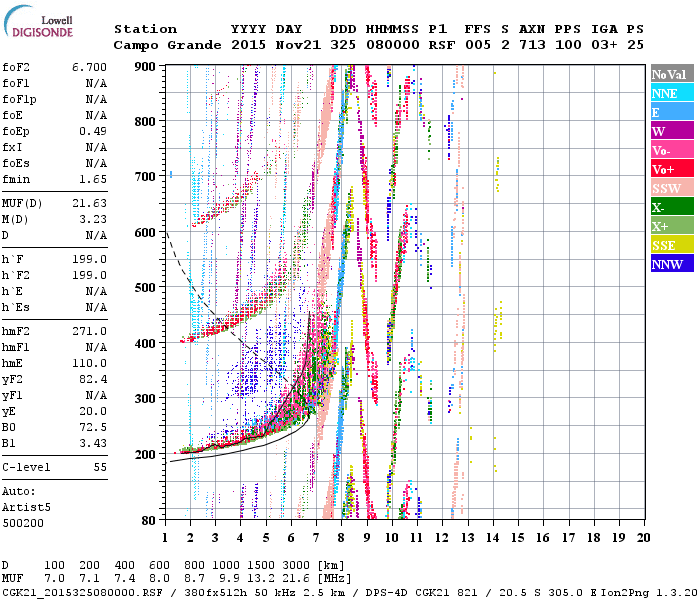This screenshot has width=700, height=600.
Task: Click the 900 km height axis label
Action: 145,67
